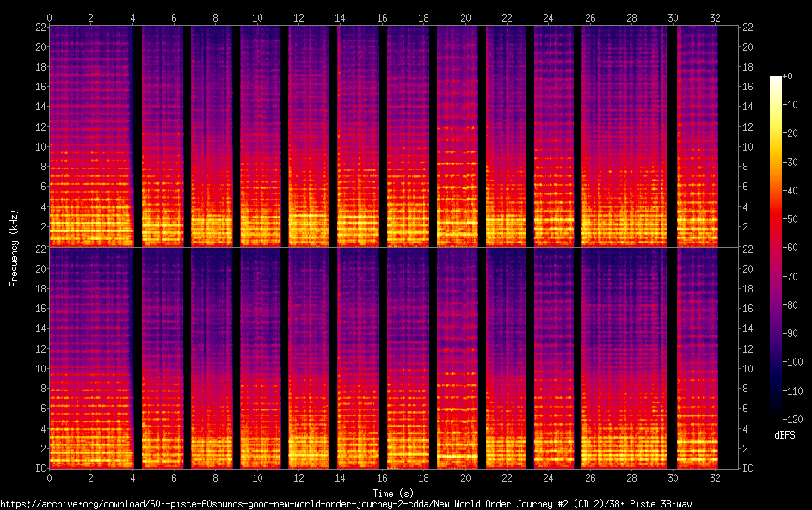Click tick 0 on the top time axis
Viewport: 812px width, 510px height.
point(49,17)
